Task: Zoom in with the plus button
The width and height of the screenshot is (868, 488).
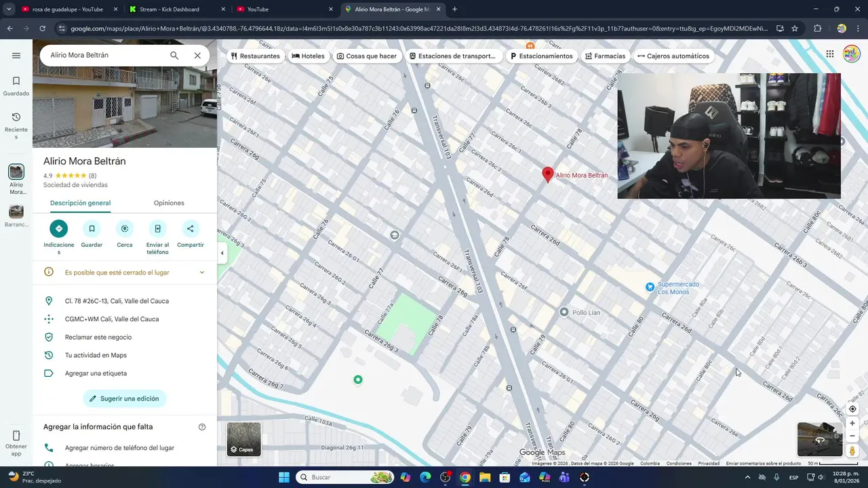Action: 852,423
